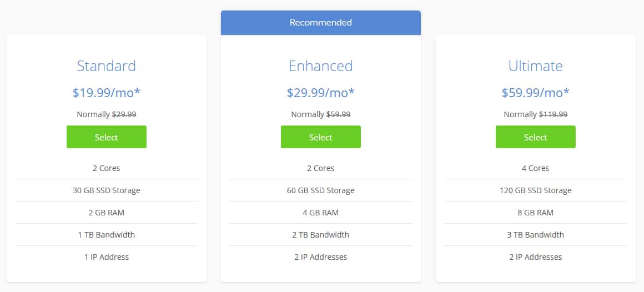Image resolution: width=644 pixels, height=292 pixels.
Task: Click the 2 GB RAM row
Action: point(107,213)
